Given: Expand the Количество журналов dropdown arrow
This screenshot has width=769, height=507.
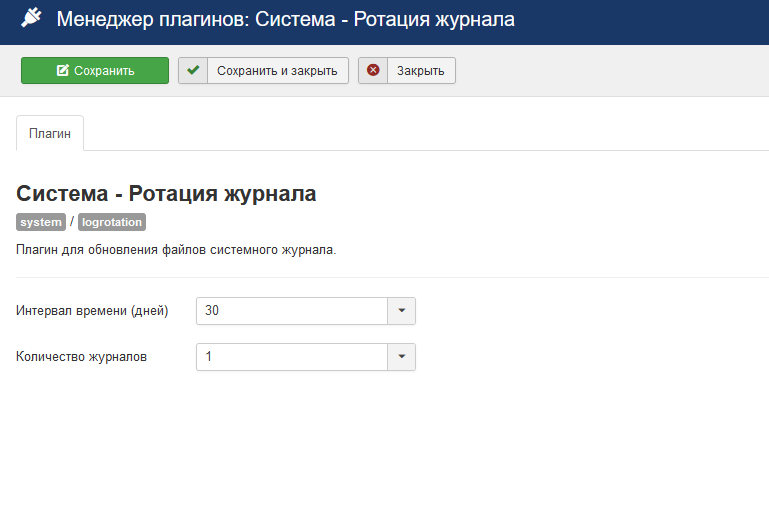Looking at the screenshot, I should coord(401,357).
